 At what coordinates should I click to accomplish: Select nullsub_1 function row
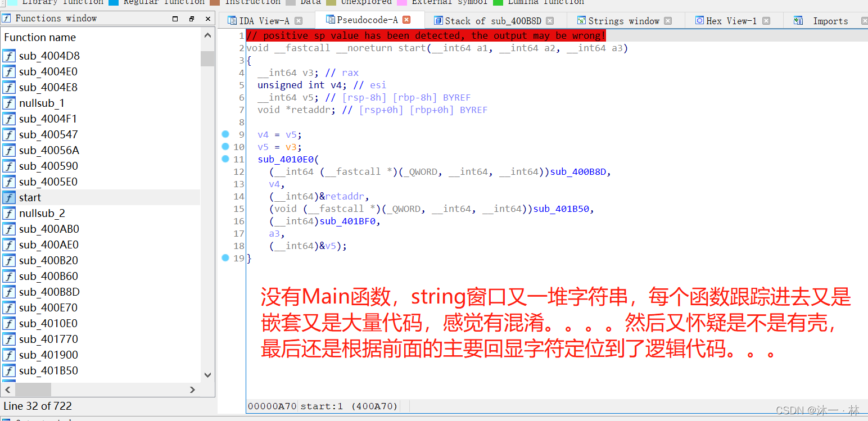(x=101, y=103)
